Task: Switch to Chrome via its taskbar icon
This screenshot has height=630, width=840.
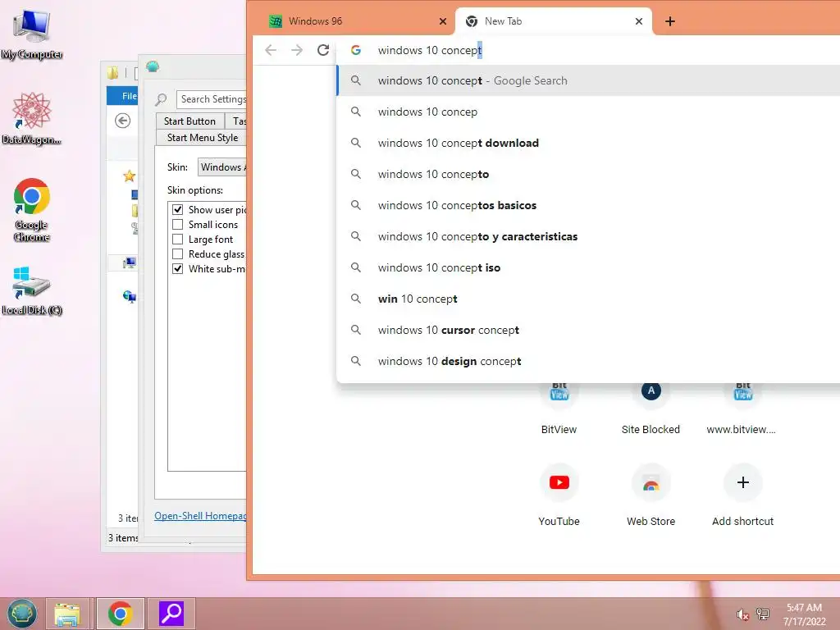Action: pyautogui.click(x=120, y=614)
